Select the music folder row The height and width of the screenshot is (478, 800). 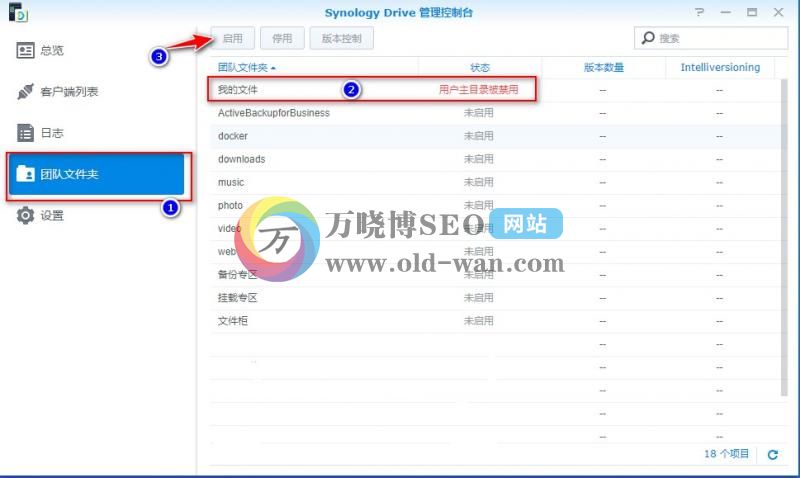tap(495, 182)
